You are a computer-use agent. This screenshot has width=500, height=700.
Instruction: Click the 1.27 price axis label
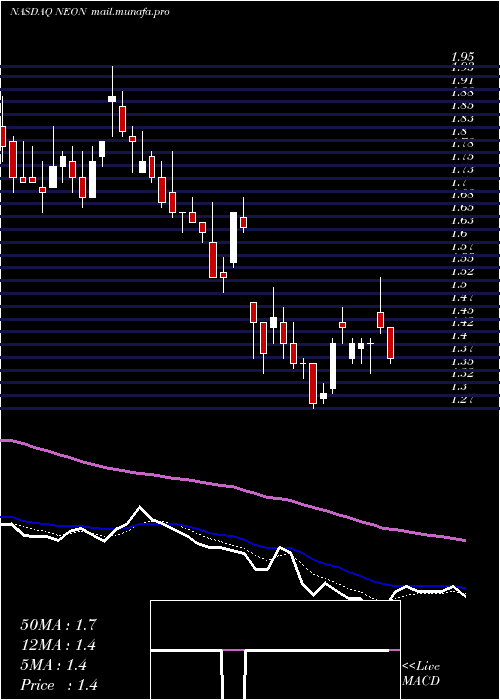(x=462, y=399)
